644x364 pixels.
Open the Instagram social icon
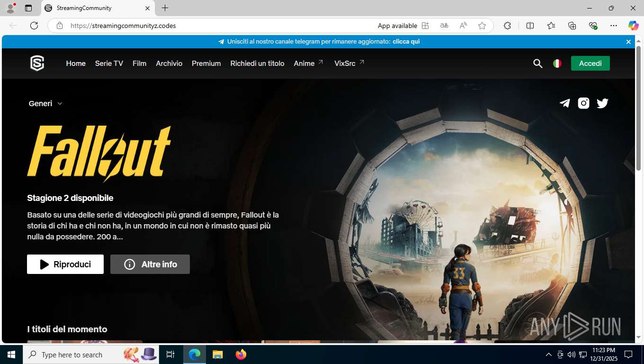(583, 103)
